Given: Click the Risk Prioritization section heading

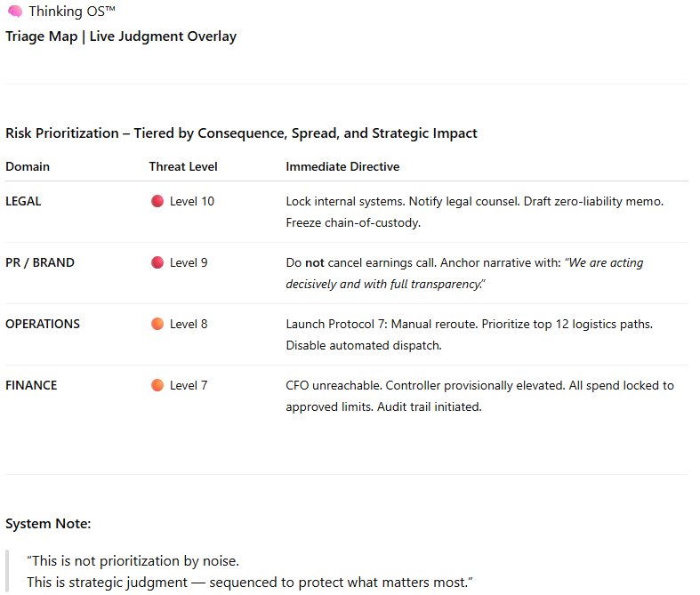Looking at the screenshot, I should click(241, 133).
